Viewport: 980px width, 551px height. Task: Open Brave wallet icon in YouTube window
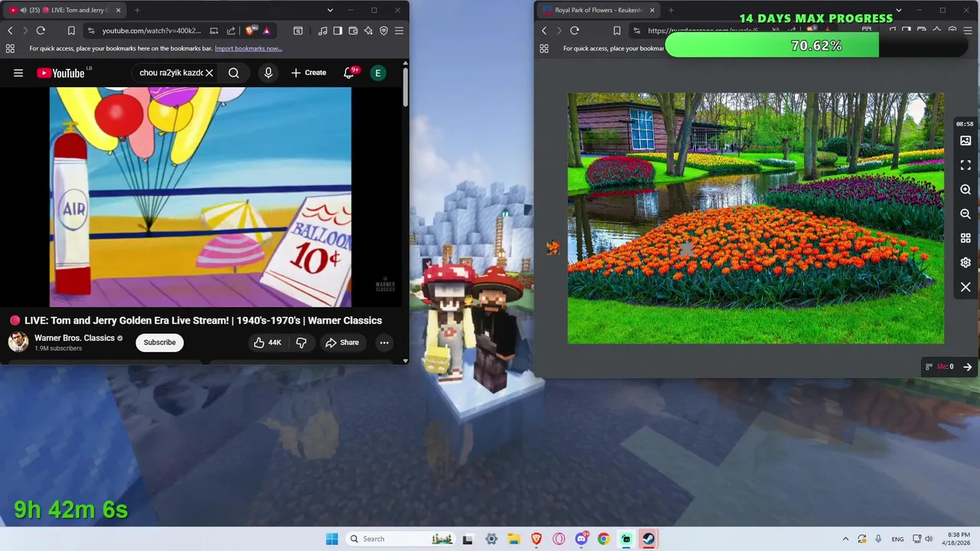pyautogui.click(x=353, y=31)
